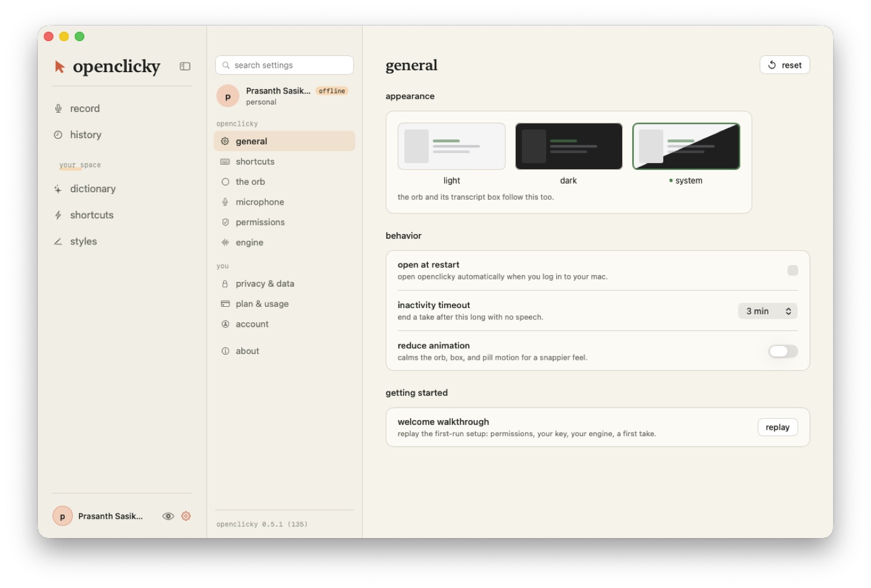
Task: Open the general settings section
Action: point(284,141)
